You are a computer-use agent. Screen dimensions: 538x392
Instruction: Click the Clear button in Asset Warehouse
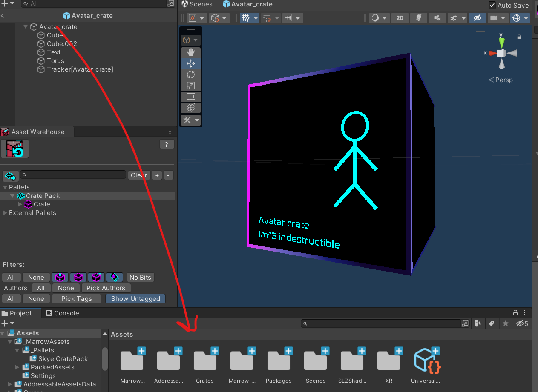[139, 175]
